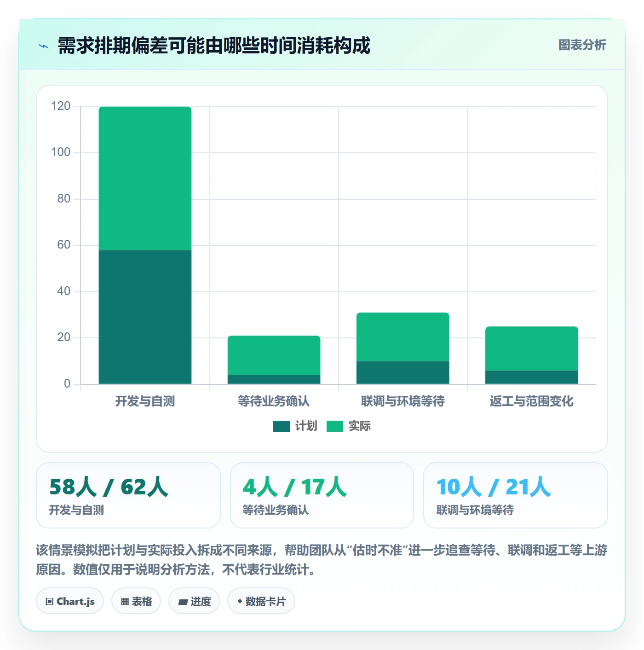Image resolution: width=644 pixels, height=650 pixels.
Task: Click the 联调与环境等待 caption under 10人 / 21人
Action: (475, 510)
